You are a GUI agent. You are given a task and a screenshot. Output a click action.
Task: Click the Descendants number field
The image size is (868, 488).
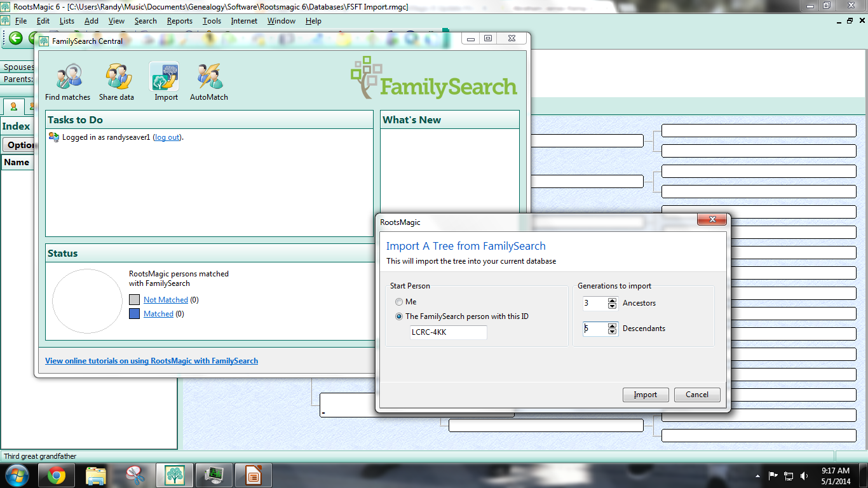[x=595, y=329]
